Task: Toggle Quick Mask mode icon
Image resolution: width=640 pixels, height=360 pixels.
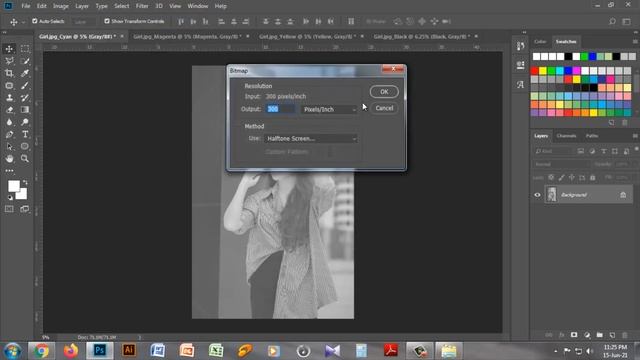Action: click(x=9, y=209)
